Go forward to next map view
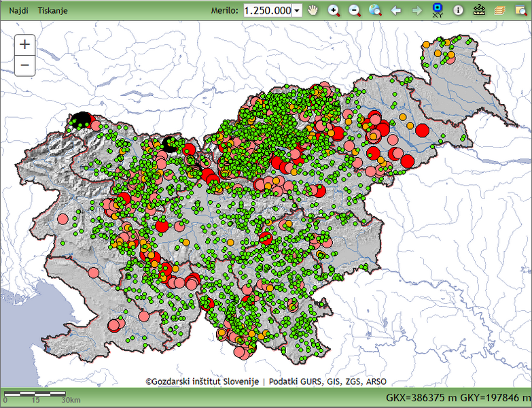532x408 pixels. [x=416, y=10]
